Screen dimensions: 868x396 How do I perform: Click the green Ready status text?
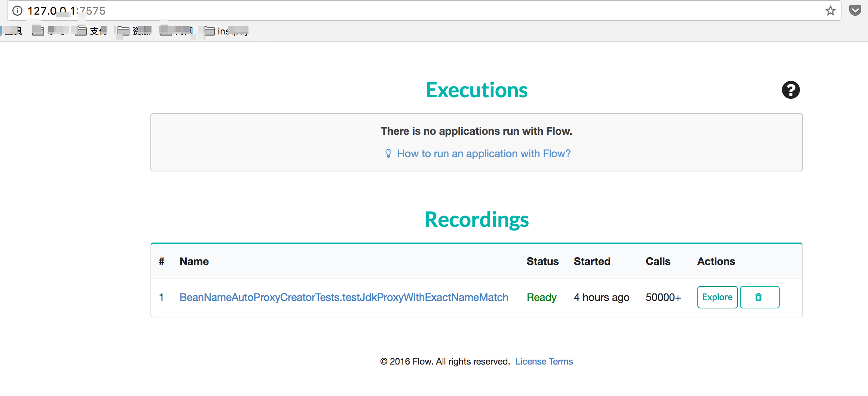(541, 298)
